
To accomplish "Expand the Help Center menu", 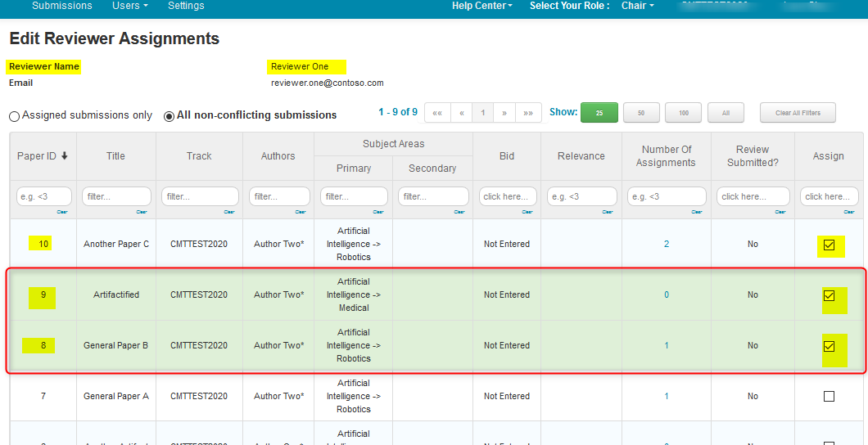I will point(481,6).
